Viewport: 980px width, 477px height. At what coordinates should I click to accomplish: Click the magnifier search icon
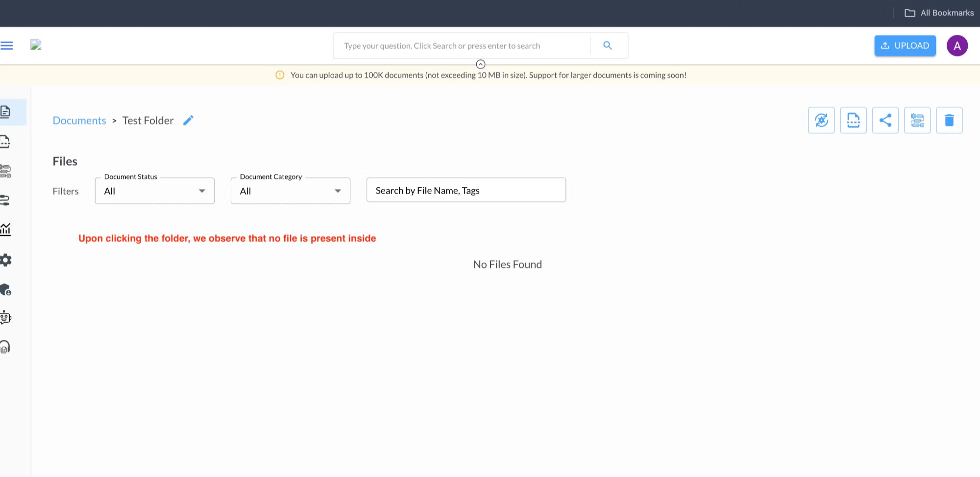click(608, 46)
